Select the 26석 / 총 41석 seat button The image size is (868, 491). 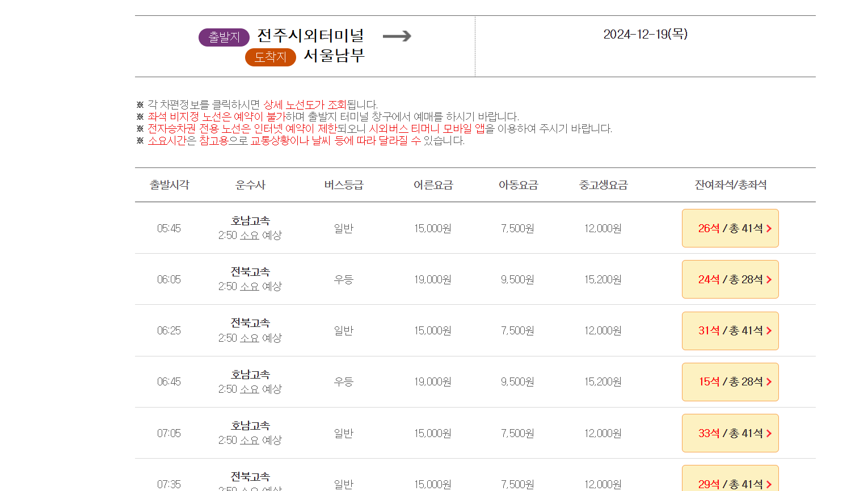pos(730,228)
